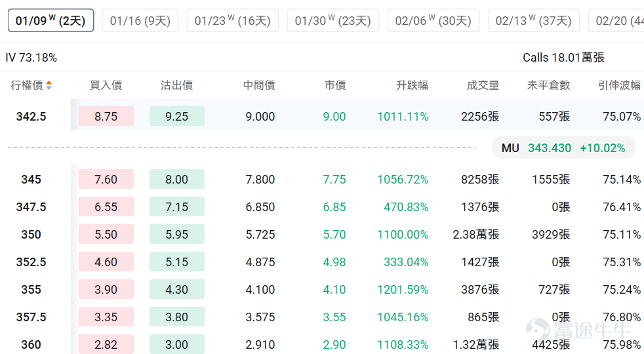Click the 333.04% change value
Viewport: 644px width, 354px height.
point(406,262)
